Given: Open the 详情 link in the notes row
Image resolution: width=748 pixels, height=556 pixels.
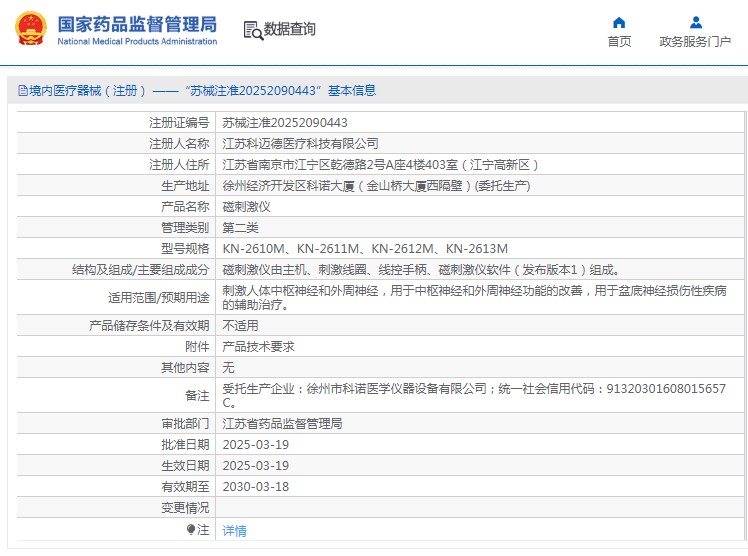Looking at the screenshot, I should tap(234, 531).
